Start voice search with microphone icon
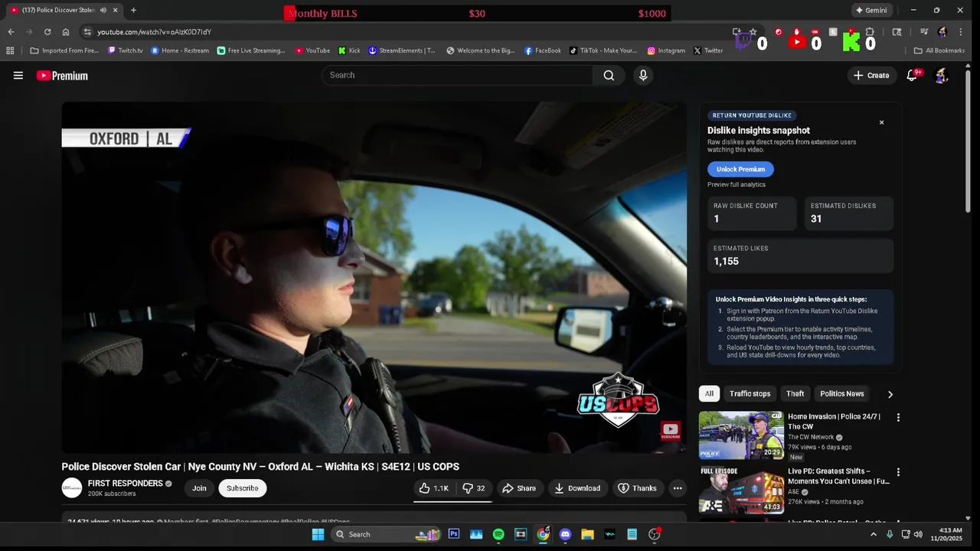The height and width of the screenshot is (551, 980). [643, 75]
